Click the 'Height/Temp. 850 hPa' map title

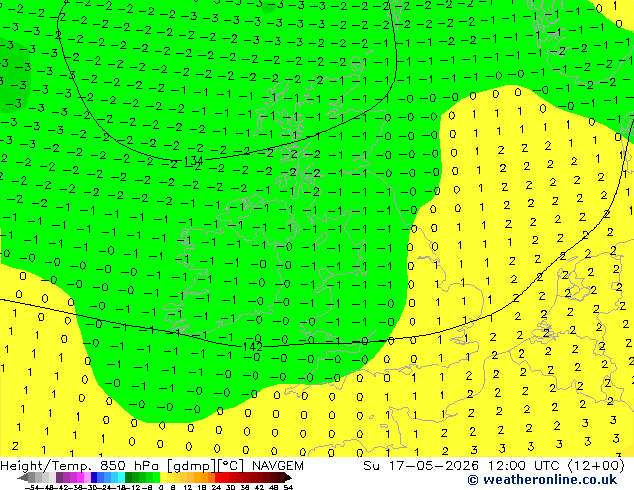pyautogui.click(x=80, y=466)
